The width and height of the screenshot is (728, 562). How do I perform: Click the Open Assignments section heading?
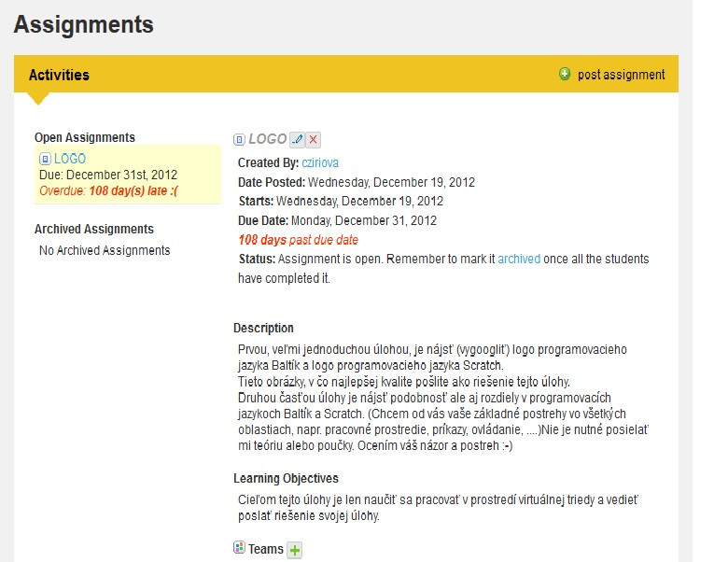[85, 137]
